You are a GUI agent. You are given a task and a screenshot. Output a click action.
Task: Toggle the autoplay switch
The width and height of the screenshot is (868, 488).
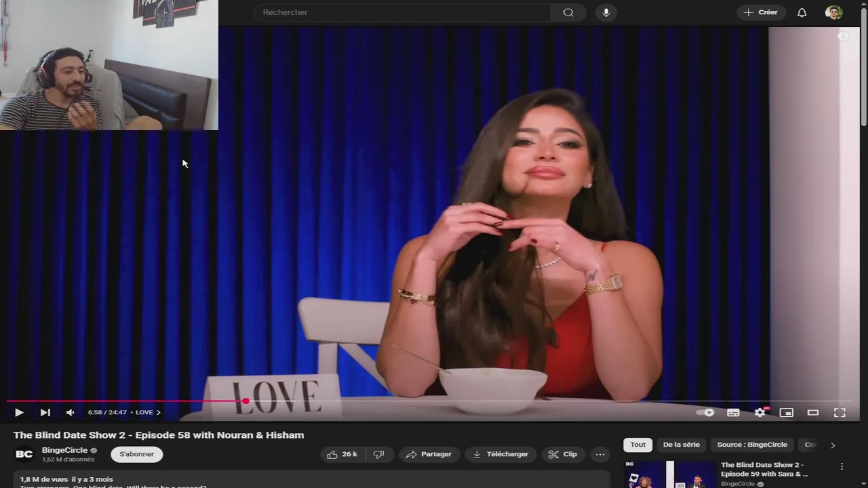click(705, 412)
